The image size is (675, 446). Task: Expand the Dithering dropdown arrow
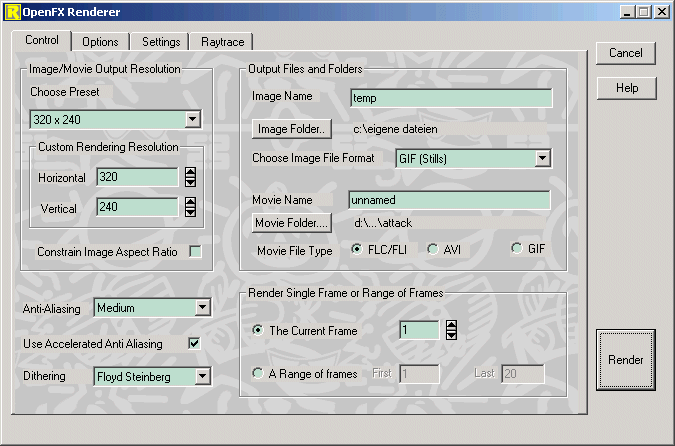[x=202, y=377]
